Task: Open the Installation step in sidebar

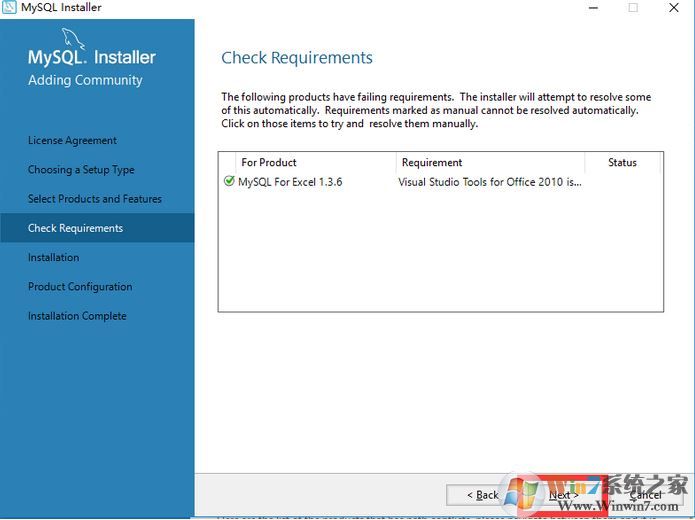Action: point(54,258)
